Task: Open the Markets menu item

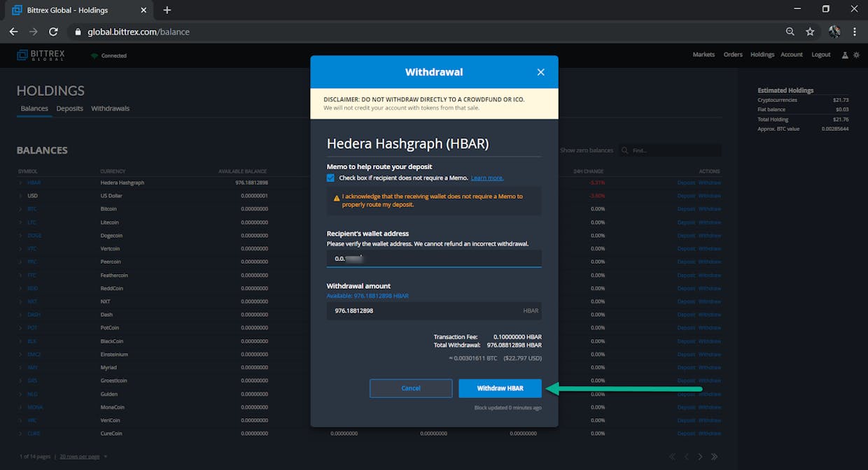Action: click(703, 55)
